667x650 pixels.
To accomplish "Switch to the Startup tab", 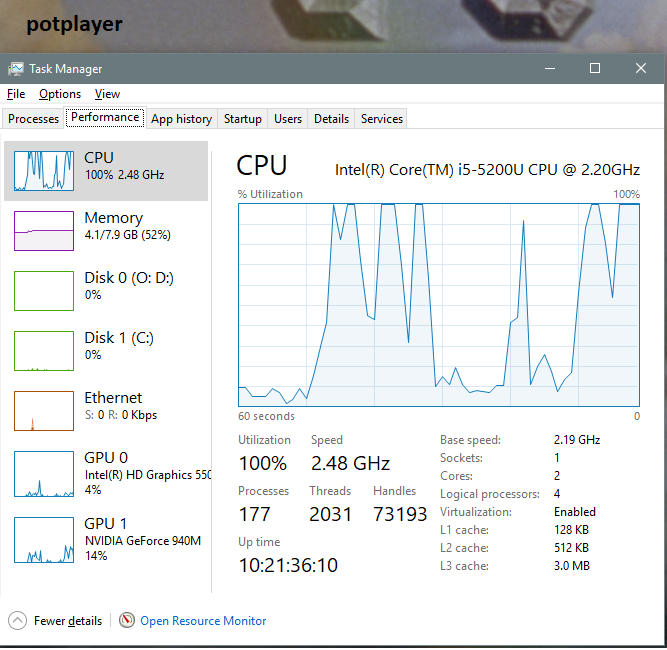I will [x=243, y=119].
